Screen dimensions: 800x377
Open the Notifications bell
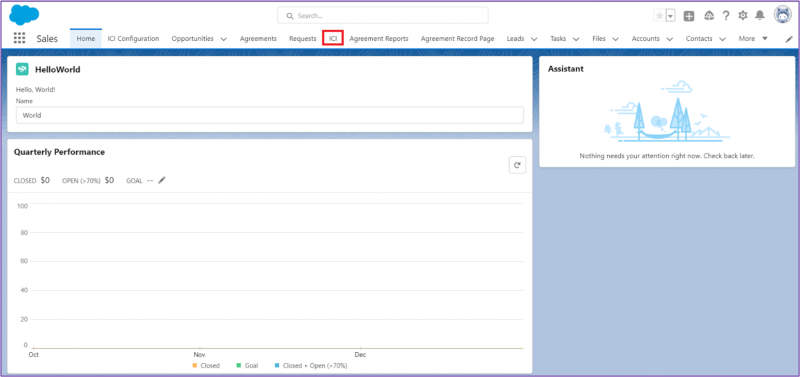click(x=760, y=16)
